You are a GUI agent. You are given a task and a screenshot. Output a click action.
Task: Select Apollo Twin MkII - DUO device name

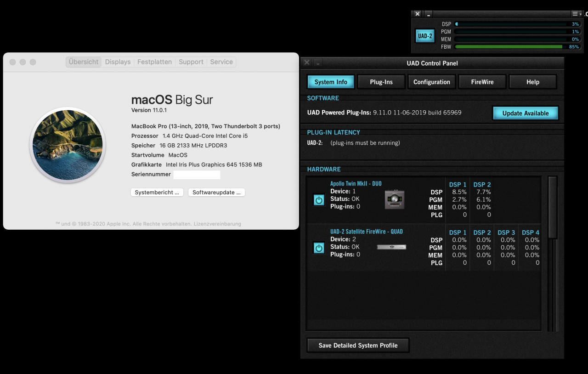click(356, 184)
